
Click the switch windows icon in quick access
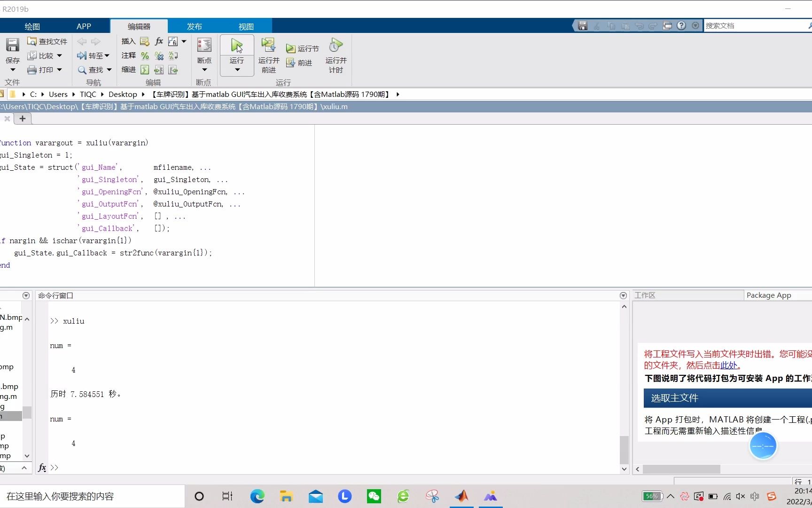click(x=667, y=26)
